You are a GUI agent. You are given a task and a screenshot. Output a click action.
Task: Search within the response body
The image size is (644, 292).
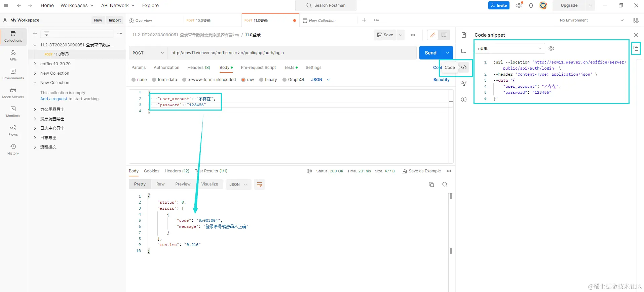pyautogui.click(x=445, y=184)
